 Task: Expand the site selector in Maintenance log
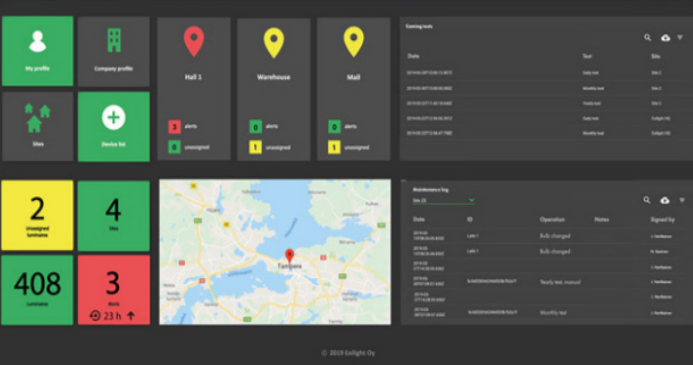444,201
